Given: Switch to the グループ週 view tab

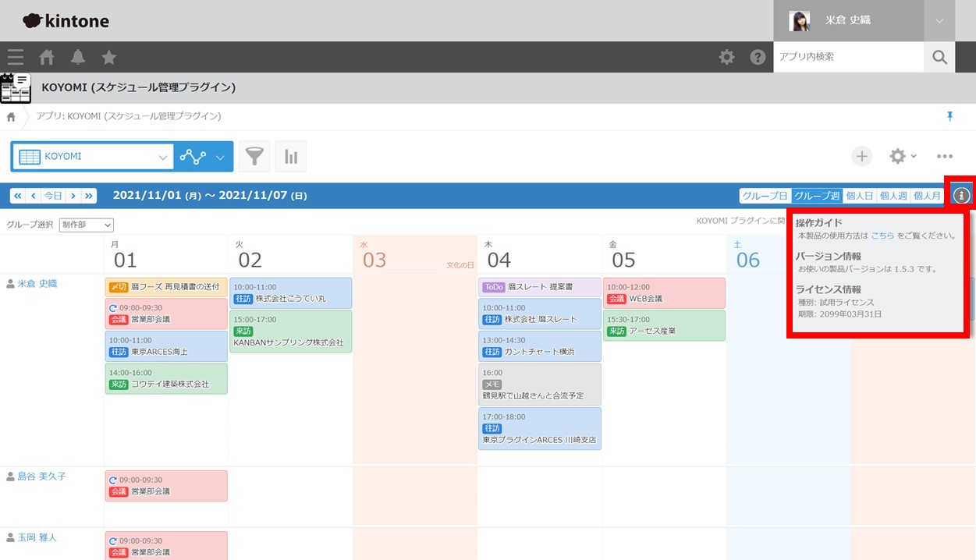Looking at the screenshot, I should point(817,196).
